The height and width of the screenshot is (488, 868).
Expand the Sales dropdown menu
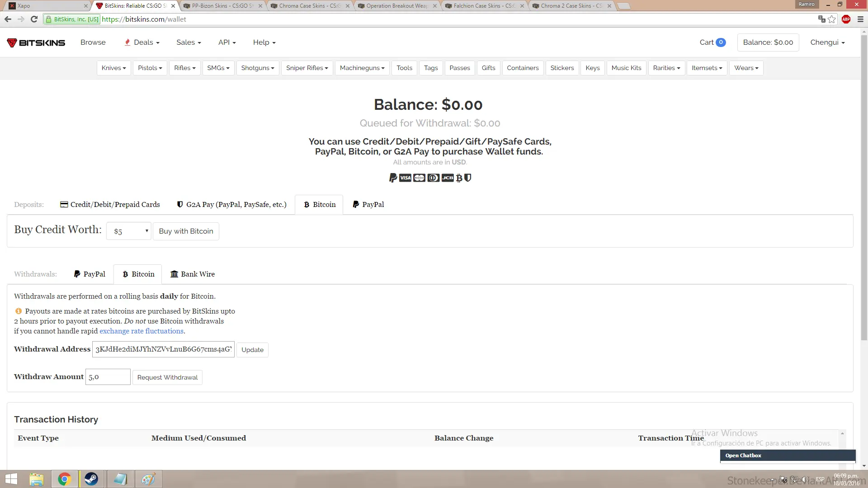click(x=189, y=42)
